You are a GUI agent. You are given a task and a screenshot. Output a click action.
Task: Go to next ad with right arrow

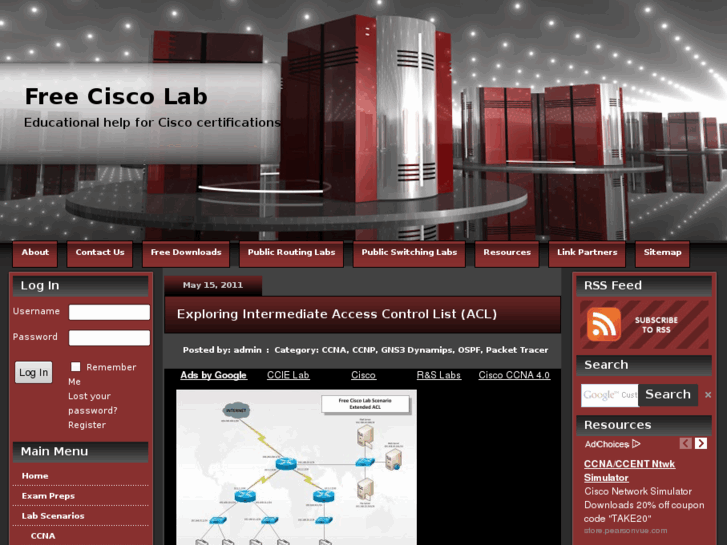701,443
